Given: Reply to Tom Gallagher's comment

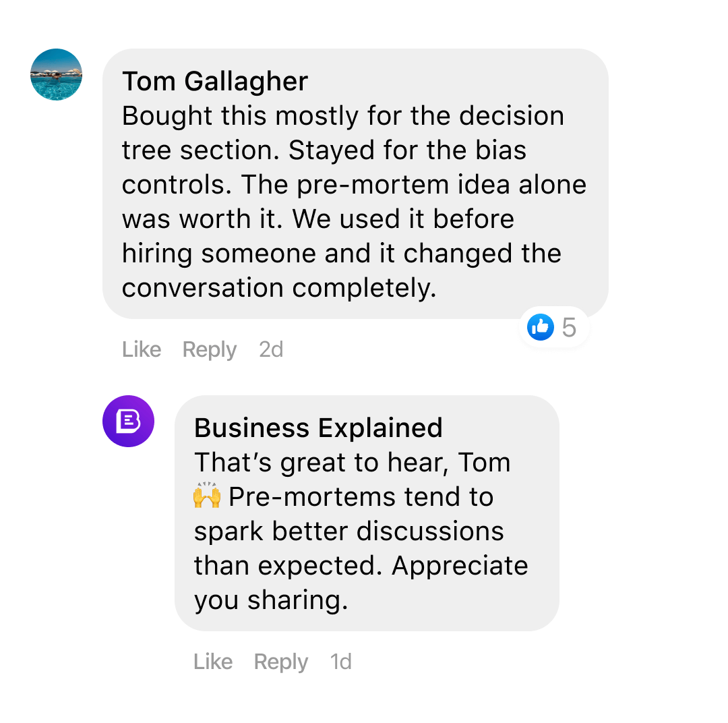Looking at the screenshot, I should (210, 349).
